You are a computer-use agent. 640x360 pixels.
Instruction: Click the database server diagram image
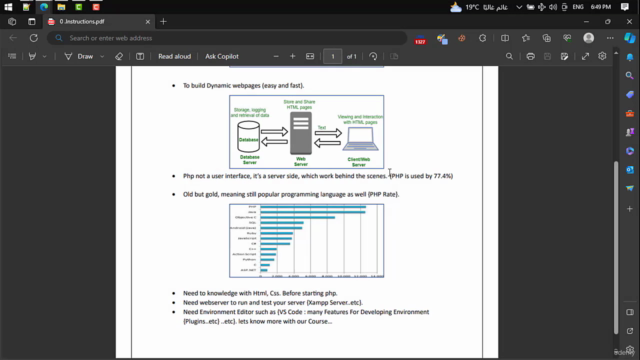[307, 132]
